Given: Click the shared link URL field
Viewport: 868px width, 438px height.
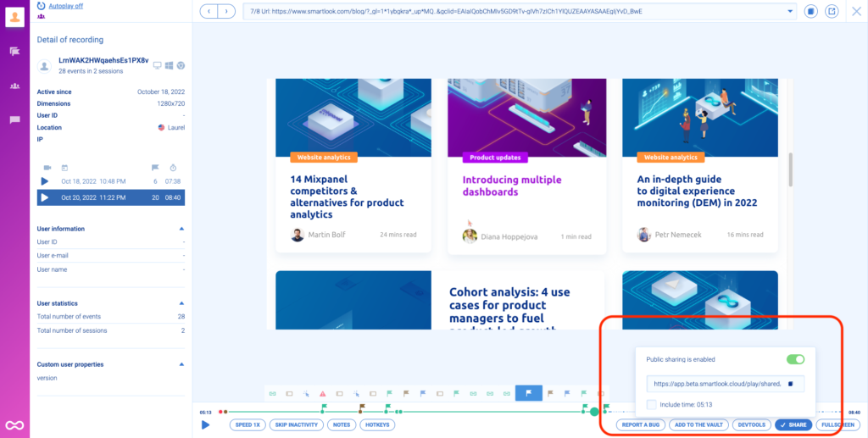Looking at the screenshot, I should tap(726, 384).
